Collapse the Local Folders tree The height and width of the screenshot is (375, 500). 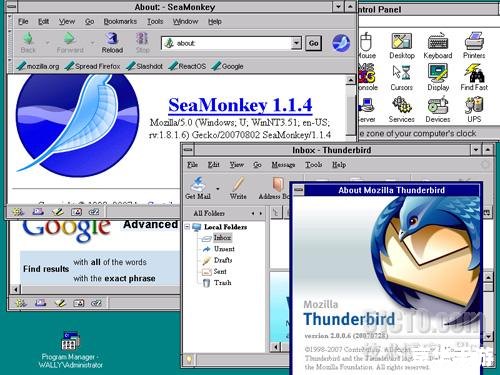[187, 227]
